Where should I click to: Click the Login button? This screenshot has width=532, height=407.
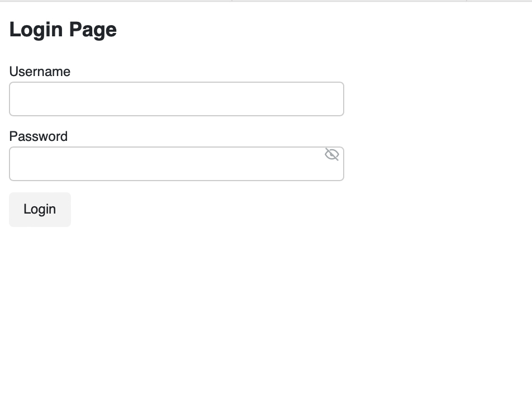tap(40, 210)
